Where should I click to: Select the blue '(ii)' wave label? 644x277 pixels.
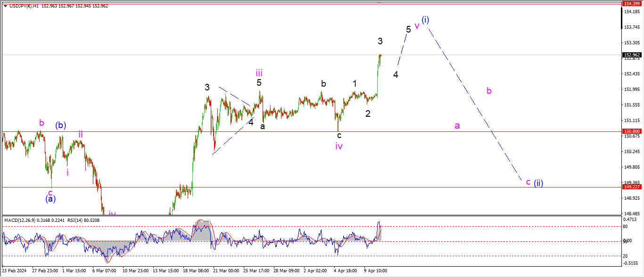(538, 183)
